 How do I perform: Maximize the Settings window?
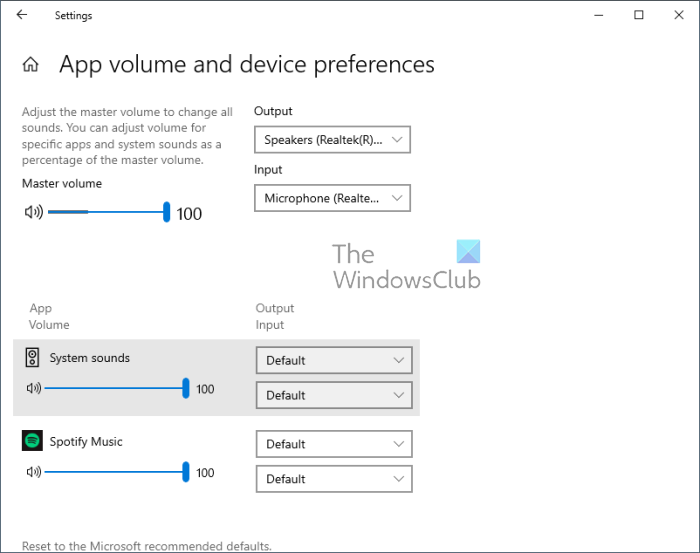tap(639, 15)
